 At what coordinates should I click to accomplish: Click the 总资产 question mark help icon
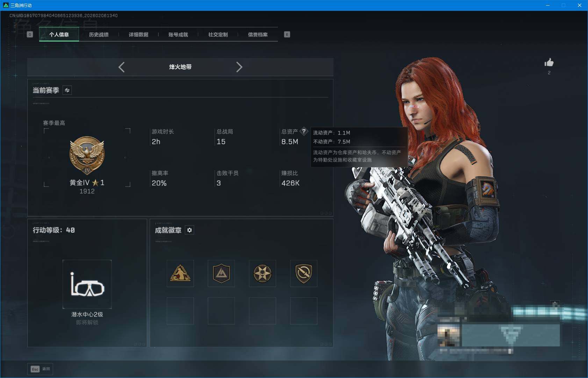coord(304,131)
